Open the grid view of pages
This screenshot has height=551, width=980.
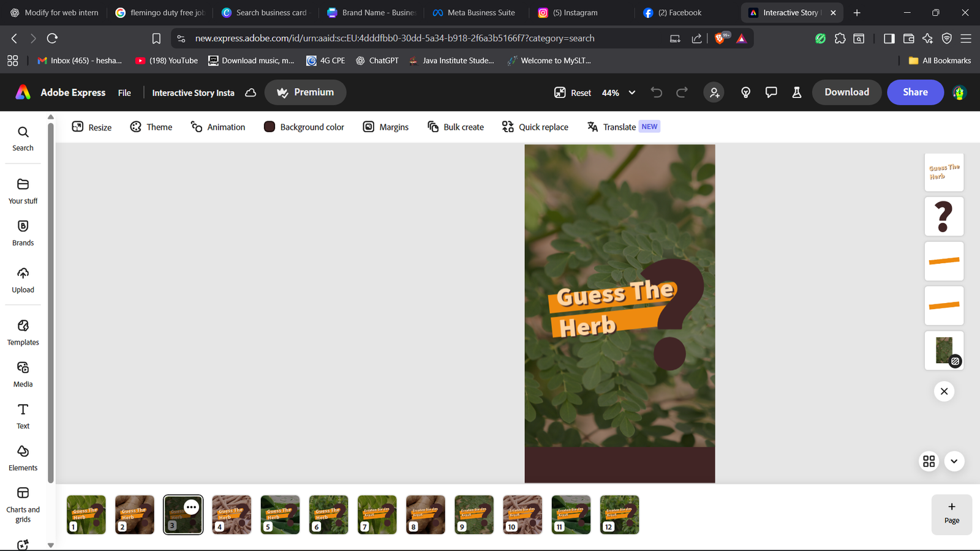click(929, 461)
